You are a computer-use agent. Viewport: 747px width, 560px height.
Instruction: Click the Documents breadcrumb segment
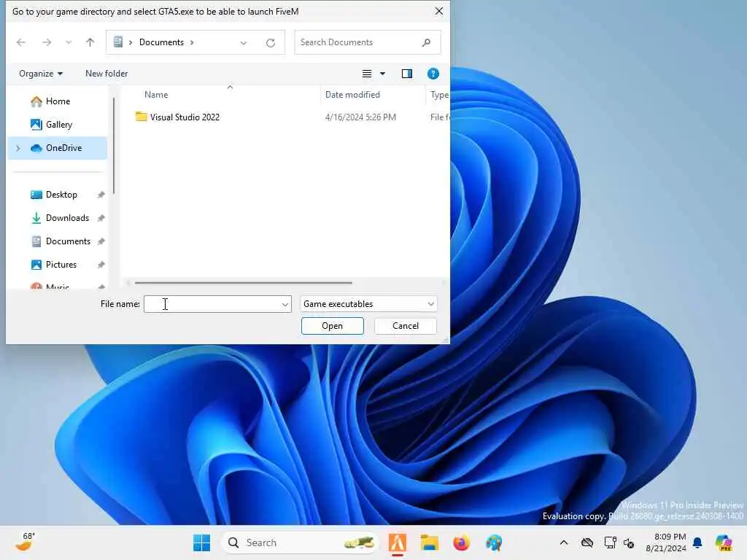click(x=161, y=42)
